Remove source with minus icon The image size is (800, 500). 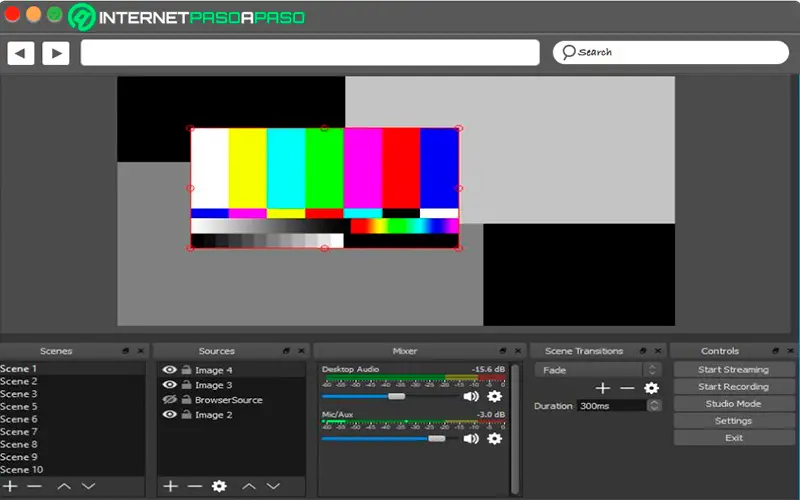[x=194, y=486]
